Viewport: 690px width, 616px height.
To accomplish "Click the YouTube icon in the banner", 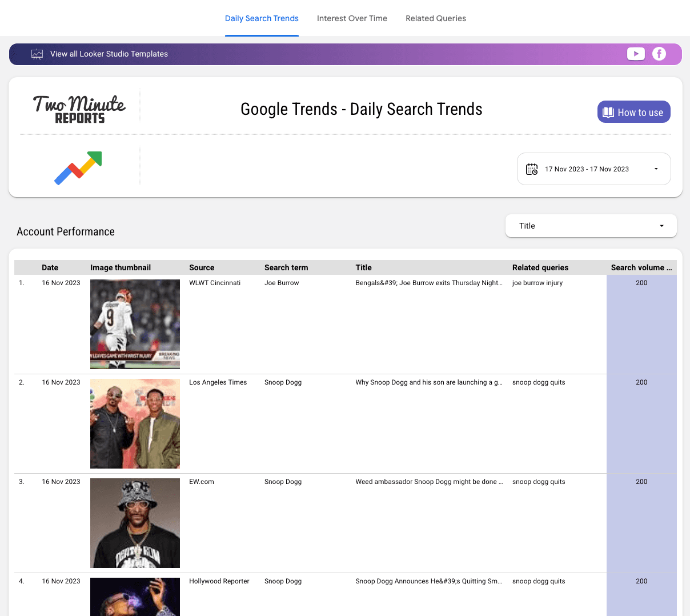I will coord(636,53).
